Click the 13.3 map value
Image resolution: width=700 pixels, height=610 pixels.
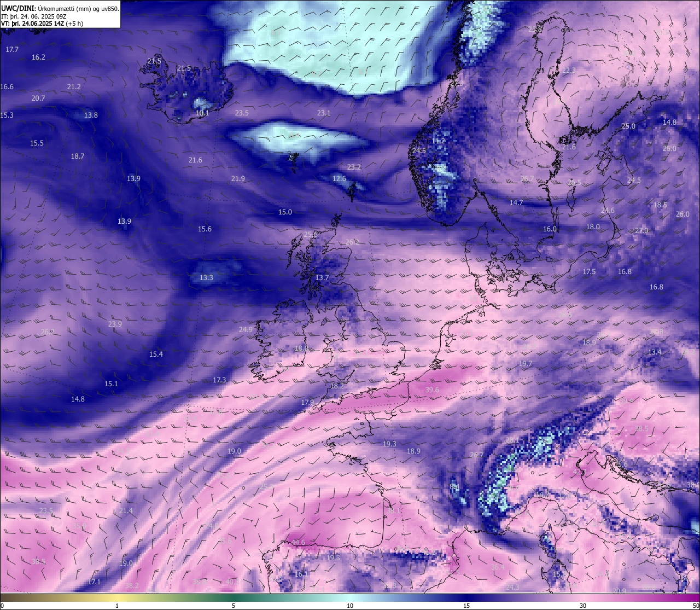[x=206, y=278]
